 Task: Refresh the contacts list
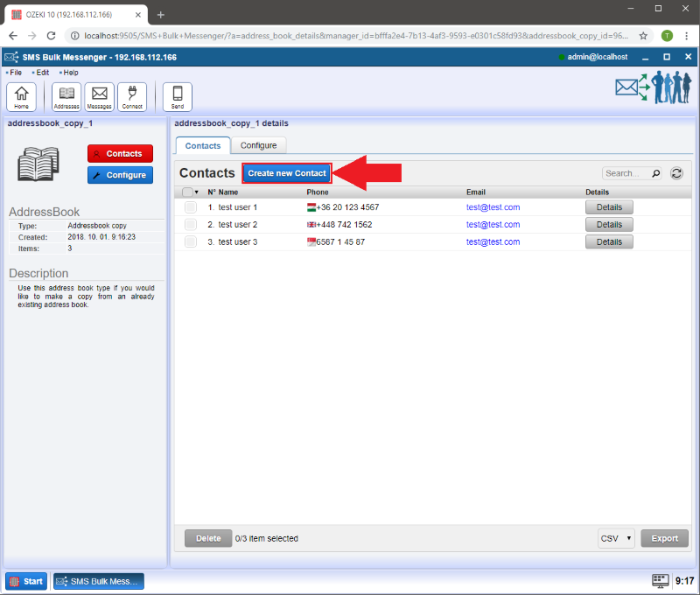pos(676,173)
